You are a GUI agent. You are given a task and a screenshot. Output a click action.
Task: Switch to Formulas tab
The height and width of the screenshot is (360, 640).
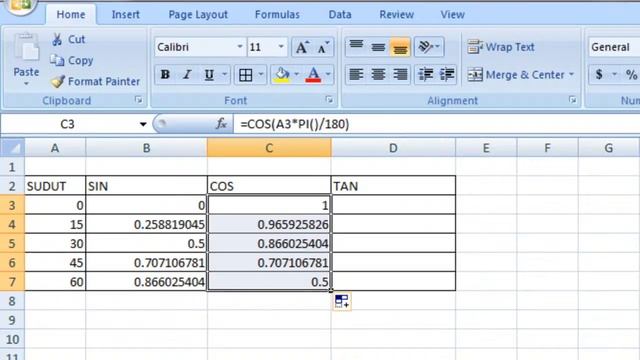277,15
